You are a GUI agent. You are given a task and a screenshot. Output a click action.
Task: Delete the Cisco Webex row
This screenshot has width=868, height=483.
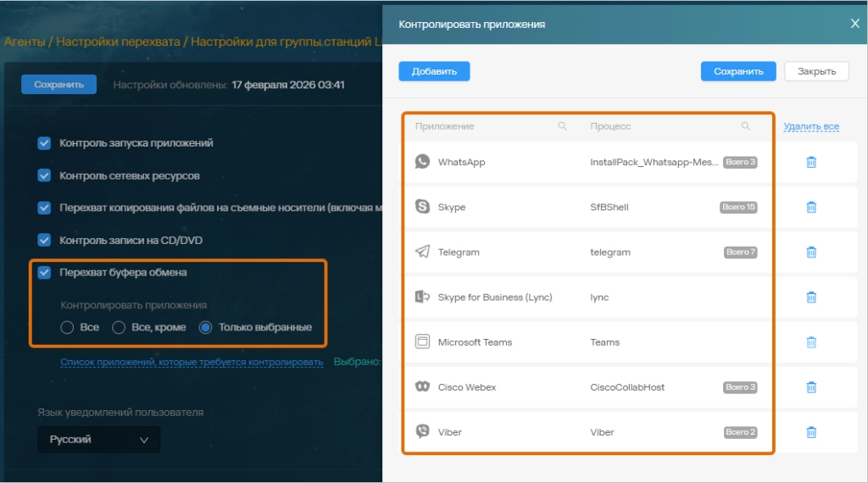pyautogui.click(x=811, y=387)
